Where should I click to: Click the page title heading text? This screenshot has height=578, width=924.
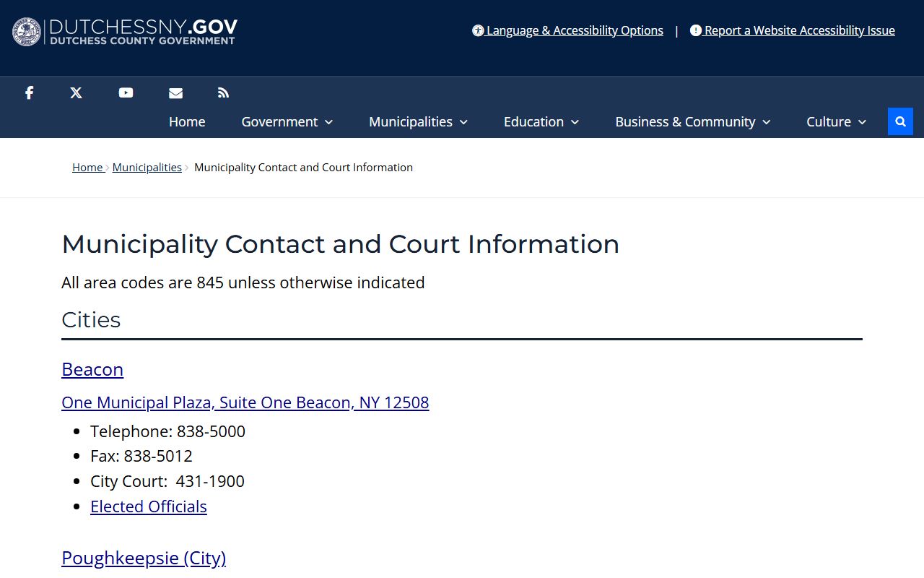point(341,244)
